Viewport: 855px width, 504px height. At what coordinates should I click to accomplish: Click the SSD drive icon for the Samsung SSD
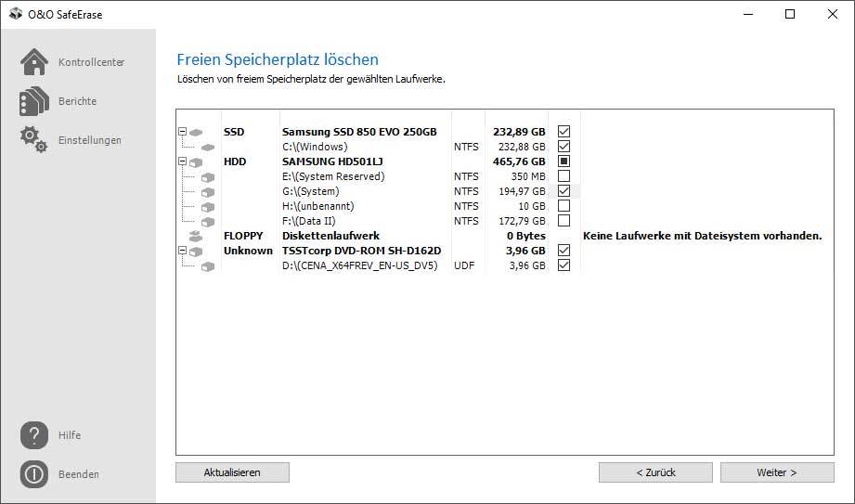196,132
